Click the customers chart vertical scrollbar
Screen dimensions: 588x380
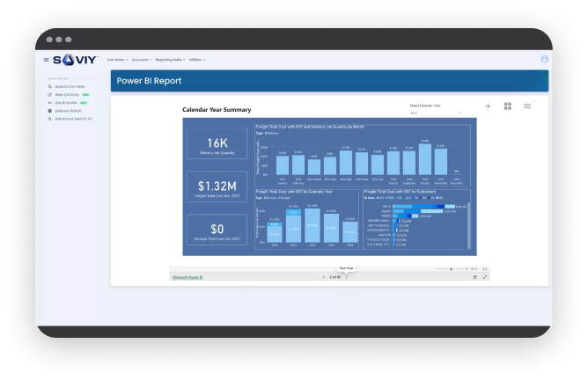(469, 225)
